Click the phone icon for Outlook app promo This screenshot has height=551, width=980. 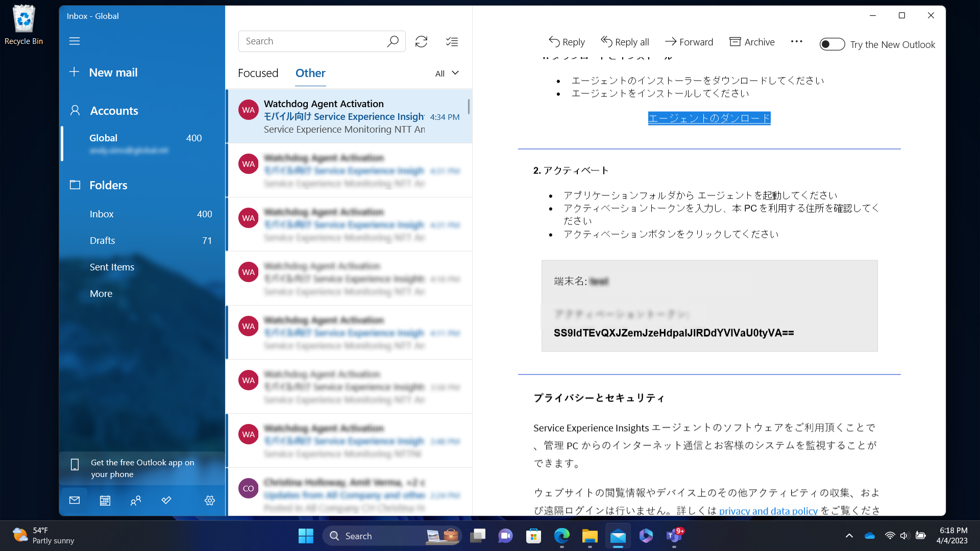[75, 464]
